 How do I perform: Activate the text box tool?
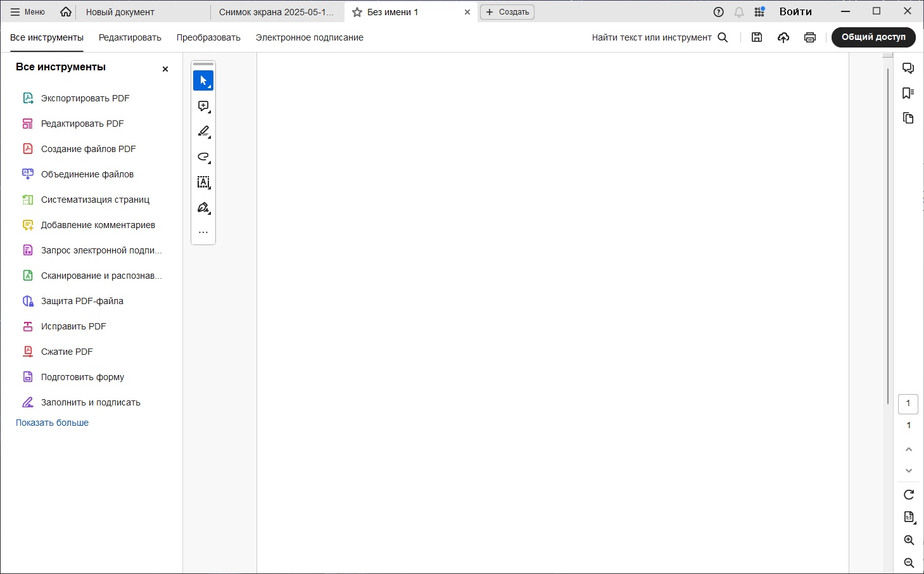click(x=203, y=182)
